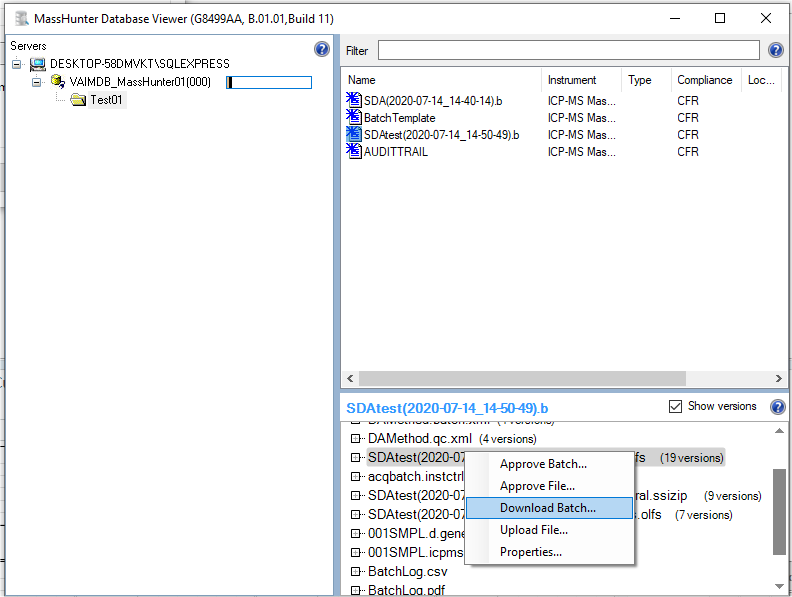
Task: Click the up arrow of versions panel scrollbar
Action: coord(779,431)
